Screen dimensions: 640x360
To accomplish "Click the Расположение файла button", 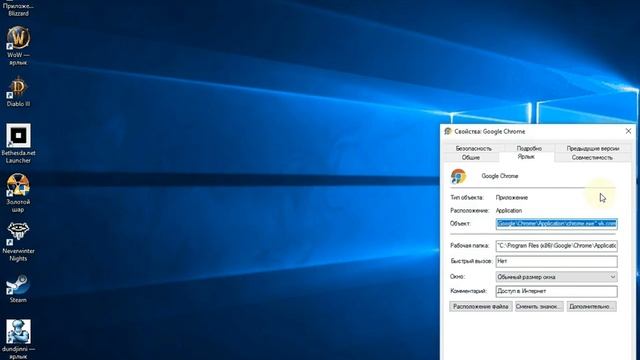I will (480, 306).
